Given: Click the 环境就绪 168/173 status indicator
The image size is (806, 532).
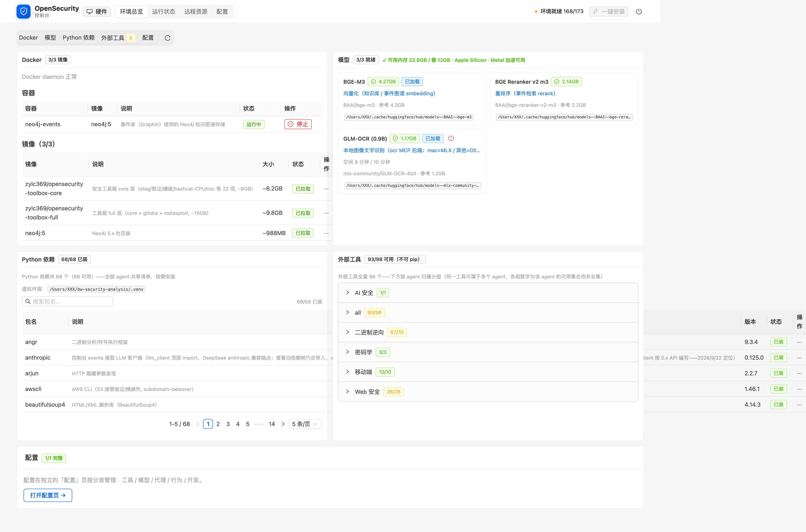Looking at the screenshot, I should [559, 12].
